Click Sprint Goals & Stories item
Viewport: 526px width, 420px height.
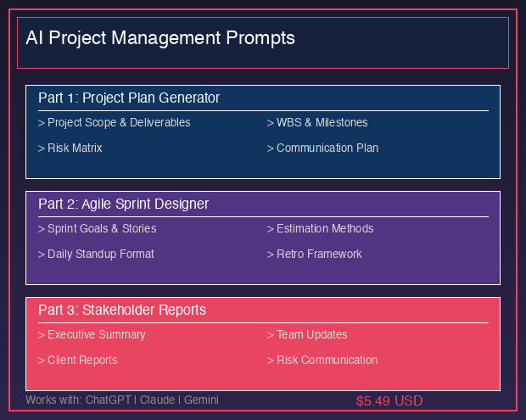pyautogui.click(x=98, y=228)
